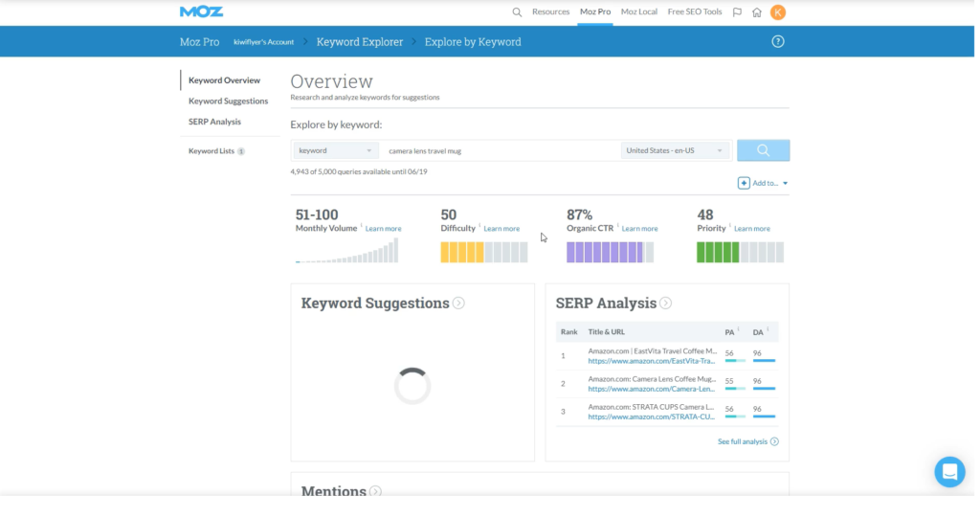Select Keyword Suggestions in sidebar

(228, 101)
